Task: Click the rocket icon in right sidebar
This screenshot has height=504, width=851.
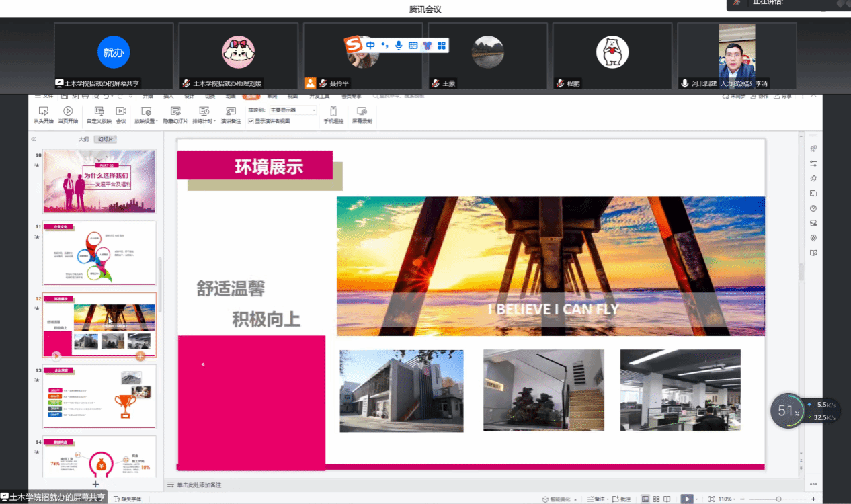Action: (x=813, y=149)
